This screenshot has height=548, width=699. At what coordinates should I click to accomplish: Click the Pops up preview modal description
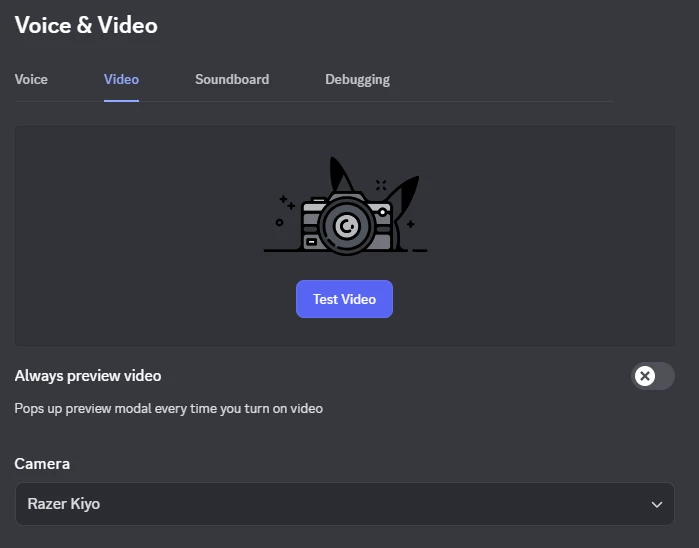tap(169, 408)
